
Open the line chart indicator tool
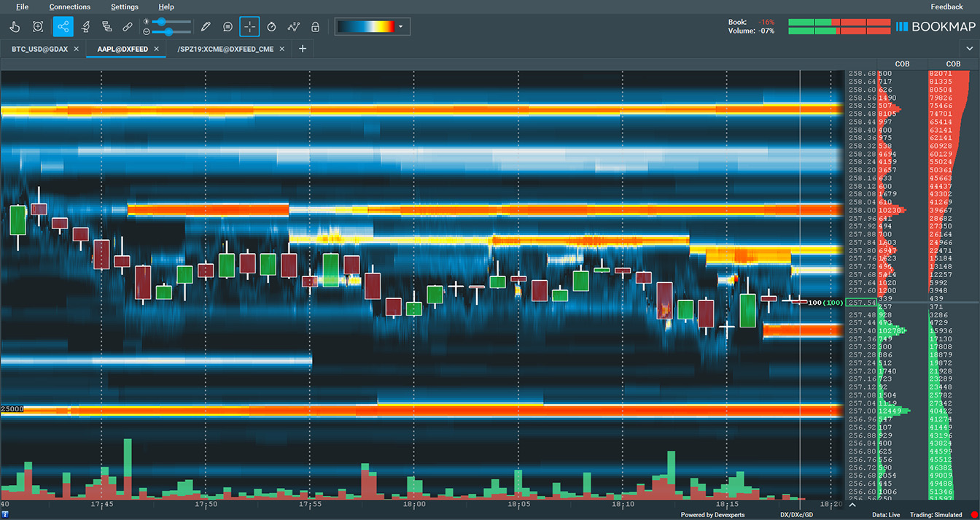coord(293,27)
